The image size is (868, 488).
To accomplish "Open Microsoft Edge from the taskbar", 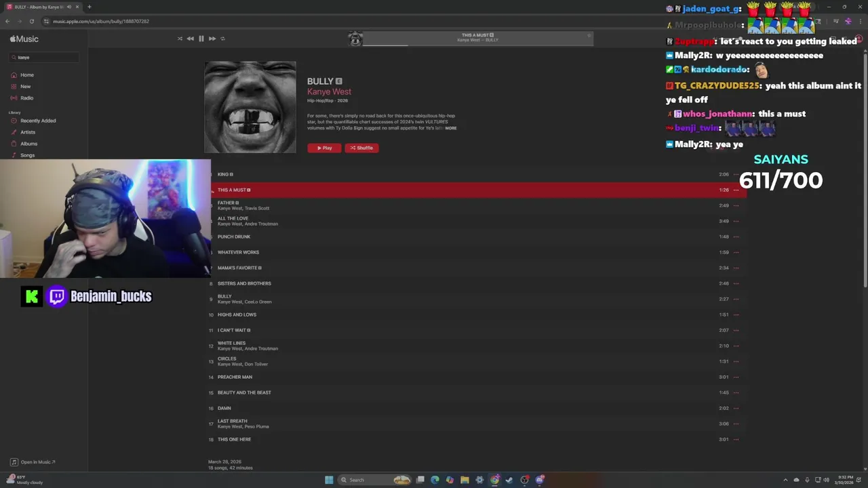I will [x=435, y=480].
